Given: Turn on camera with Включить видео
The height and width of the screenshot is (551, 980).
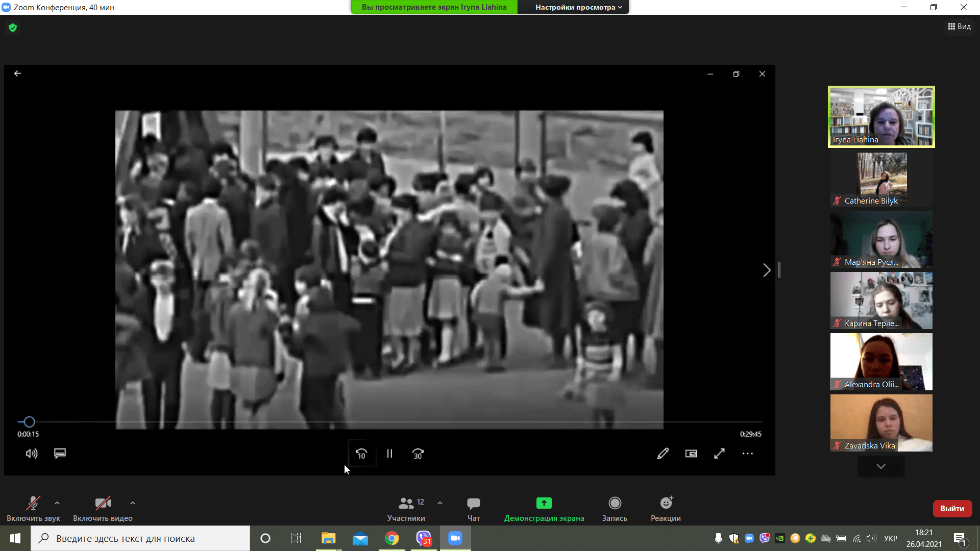Looking at the screenshot, I should (103, 509).
